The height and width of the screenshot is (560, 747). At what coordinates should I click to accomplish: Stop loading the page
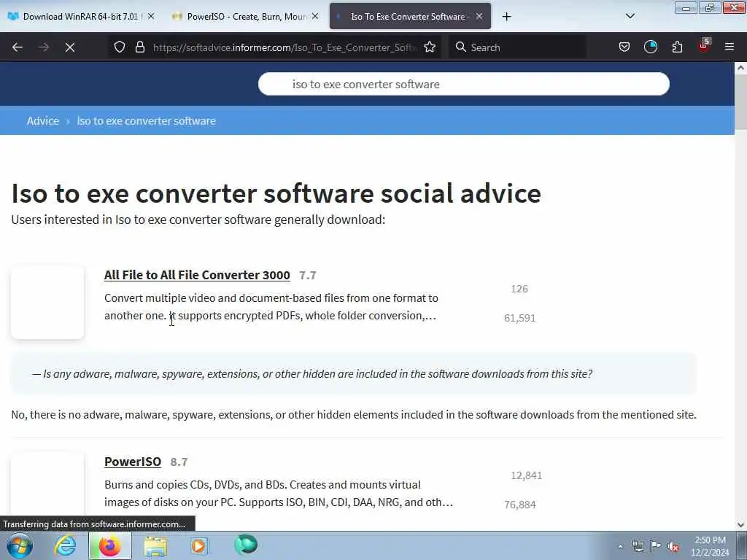[70, 47]
